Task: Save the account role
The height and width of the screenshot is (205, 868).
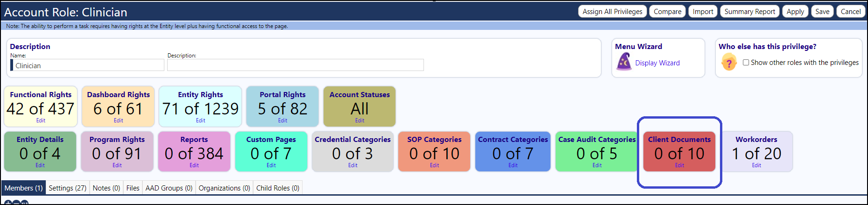Action: [822, 12]
